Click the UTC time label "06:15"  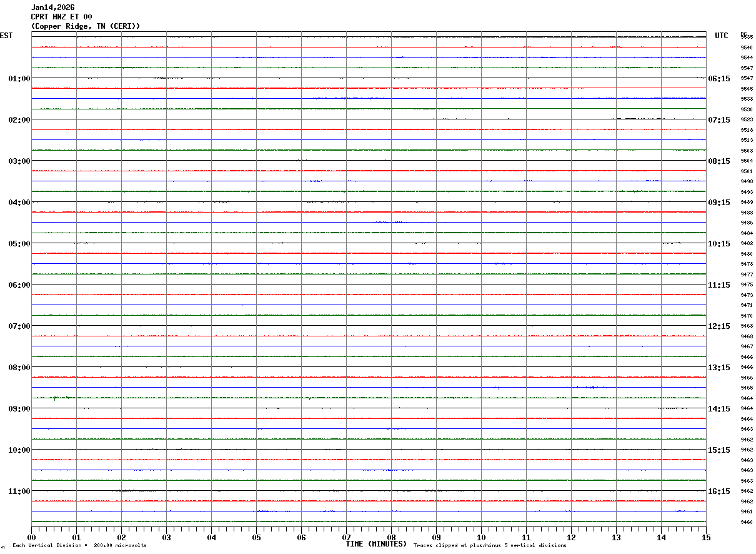[x=719, y=79]
